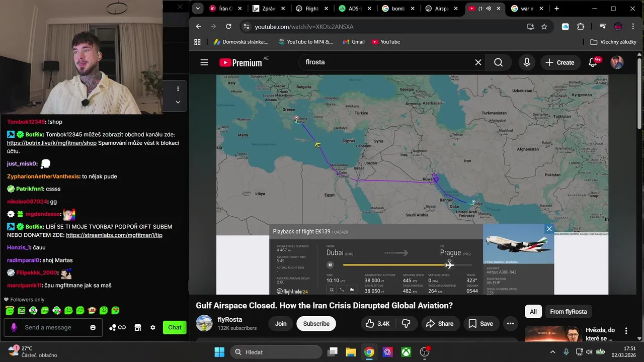Switch to the Zprávy tab
Viewport: 644px width, 362px height.
269,9
